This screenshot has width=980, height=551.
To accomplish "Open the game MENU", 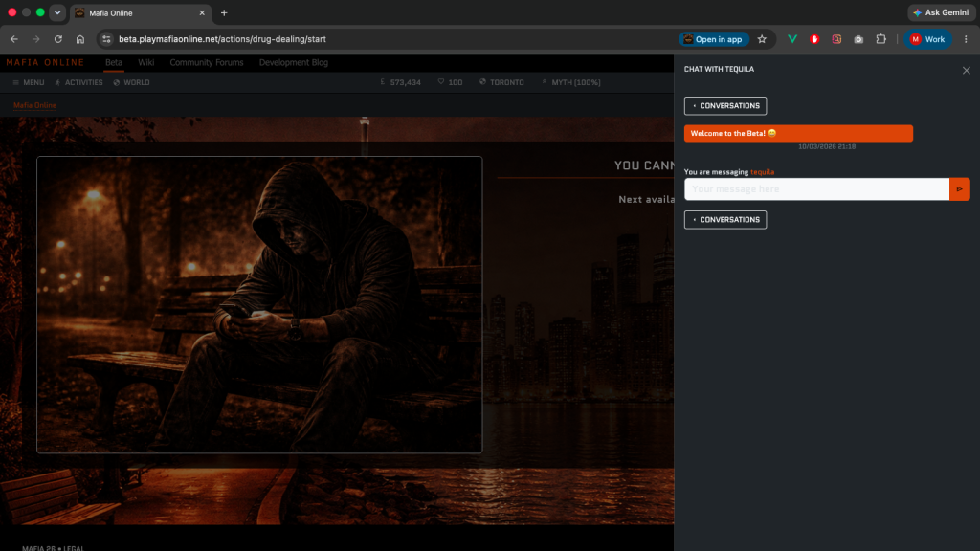I will [29, 82].
